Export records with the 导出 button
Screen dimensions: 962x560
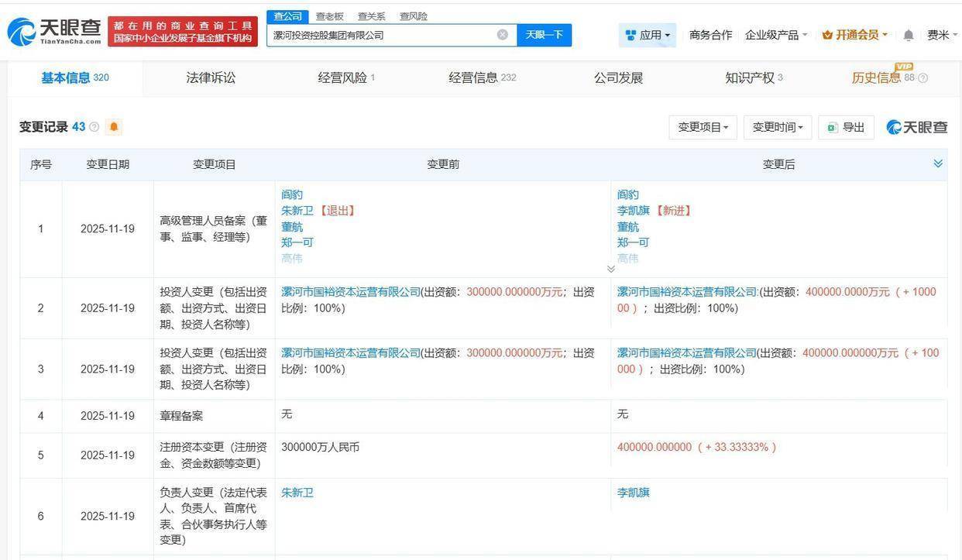(846, 127)
